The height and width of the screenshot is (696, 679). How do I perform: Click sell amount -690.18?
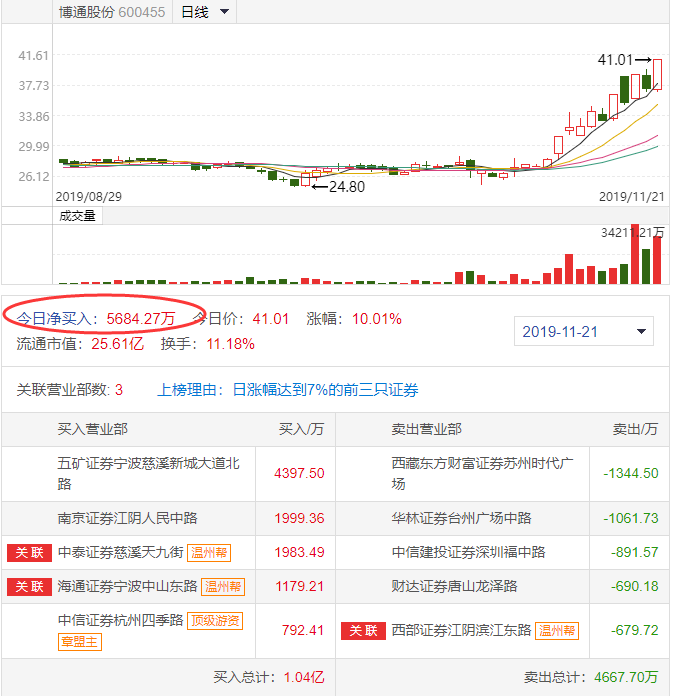point(635,586)
